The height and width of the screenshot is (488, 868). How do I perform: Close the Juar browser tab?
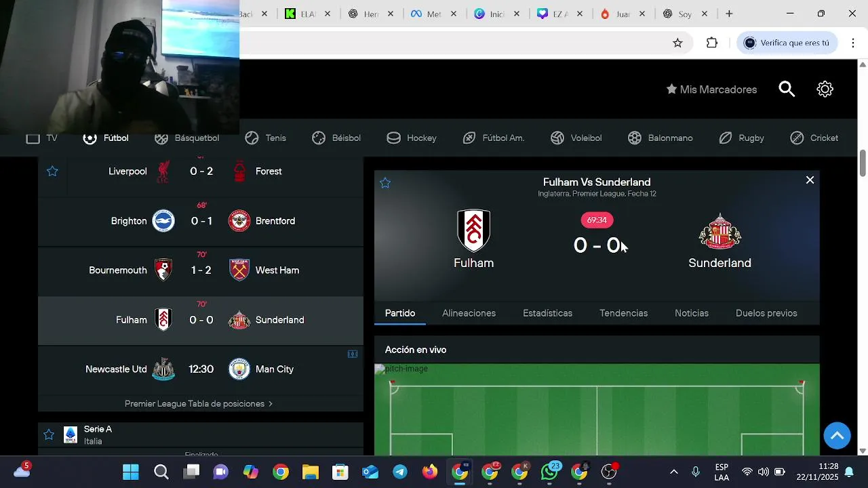click(642, 14)
